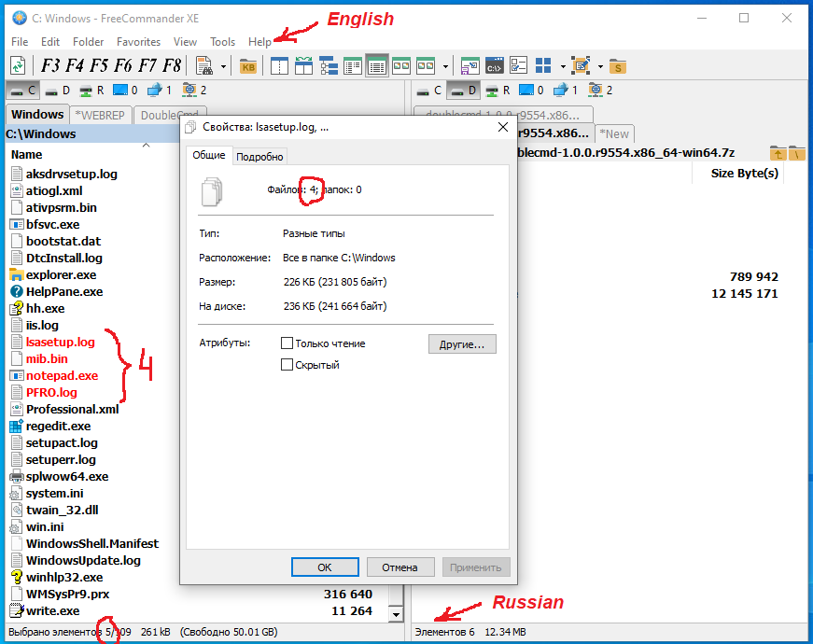Open the File menu

[x=20, y=41]
